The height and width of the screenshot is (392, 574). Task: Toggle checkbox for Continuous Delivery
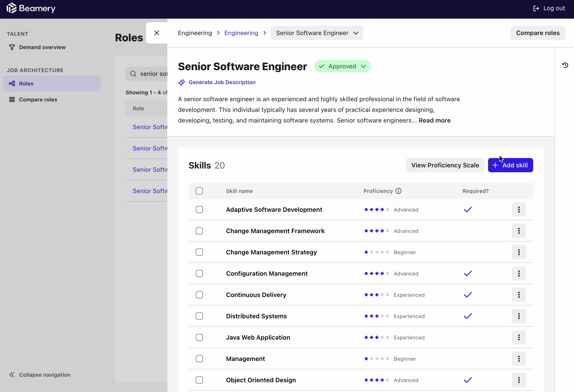(199, 295)
